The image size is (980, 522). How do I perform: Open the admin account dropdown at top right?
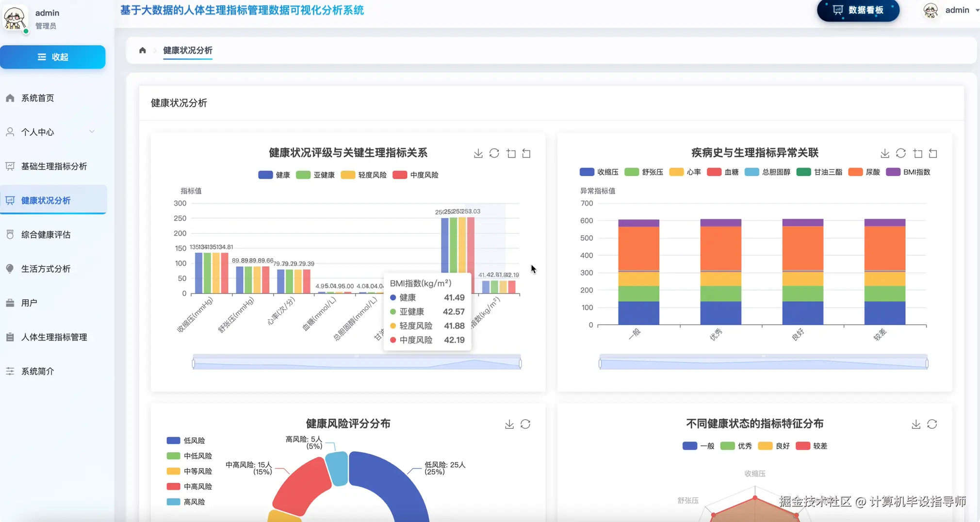point(951,10)
